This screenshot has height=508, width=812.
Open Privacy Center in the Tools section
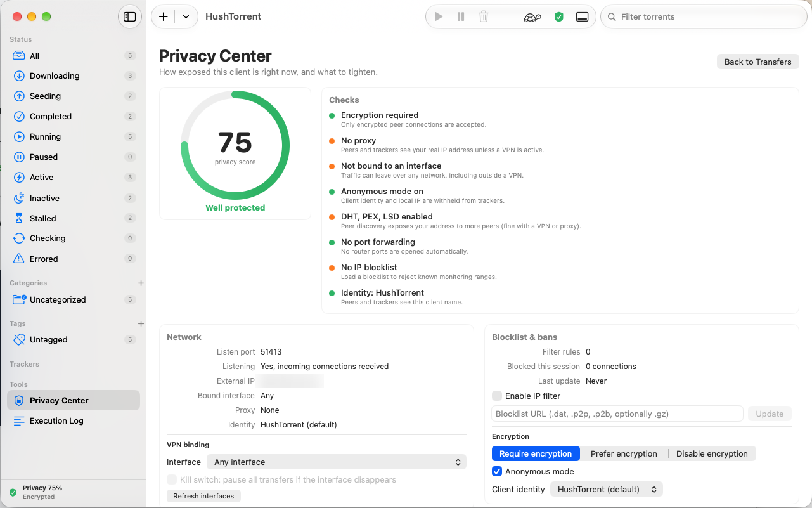74,400
